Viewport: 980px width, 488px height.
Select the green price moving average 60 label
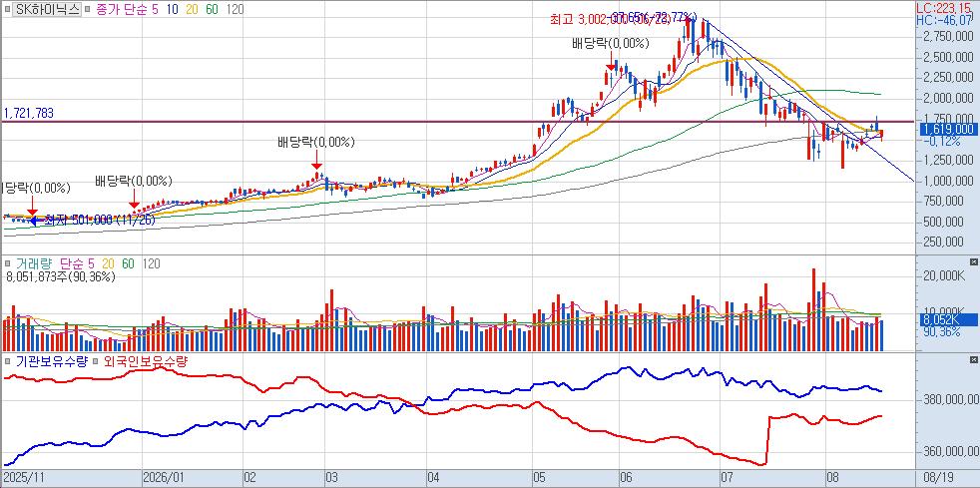[213, 9]
